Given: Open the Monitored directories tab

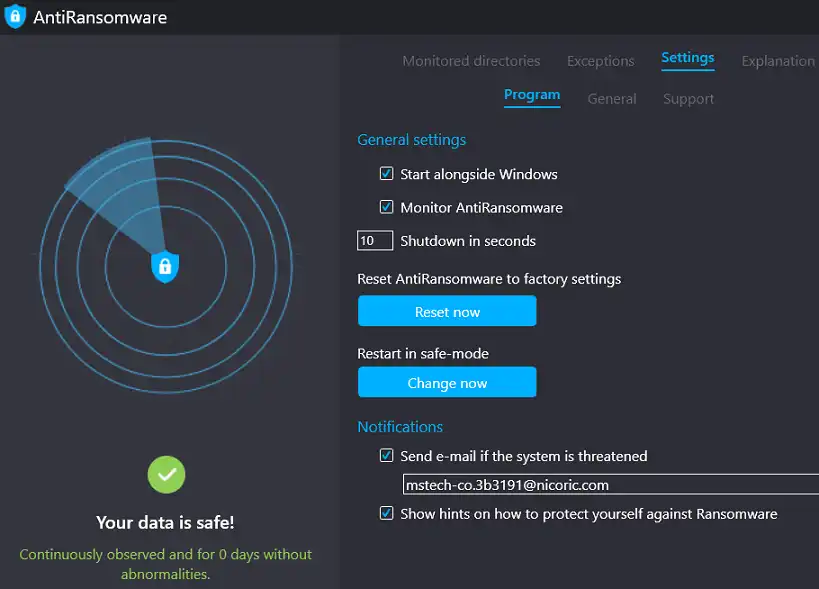Looking at the screenshot, I should (x=471, y=61).
